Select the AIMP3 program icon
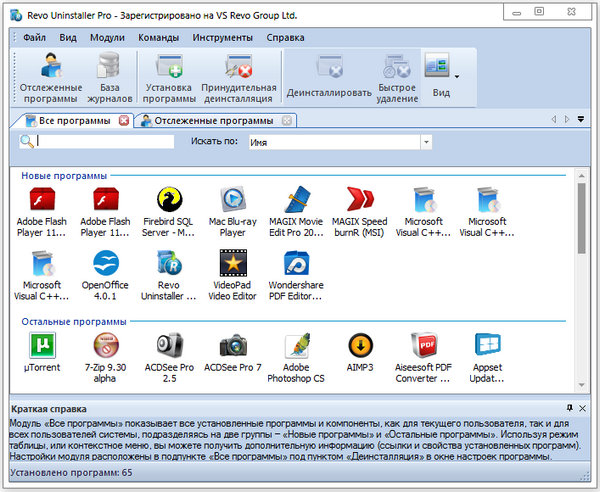600x492 pixels. pos(361,347)
